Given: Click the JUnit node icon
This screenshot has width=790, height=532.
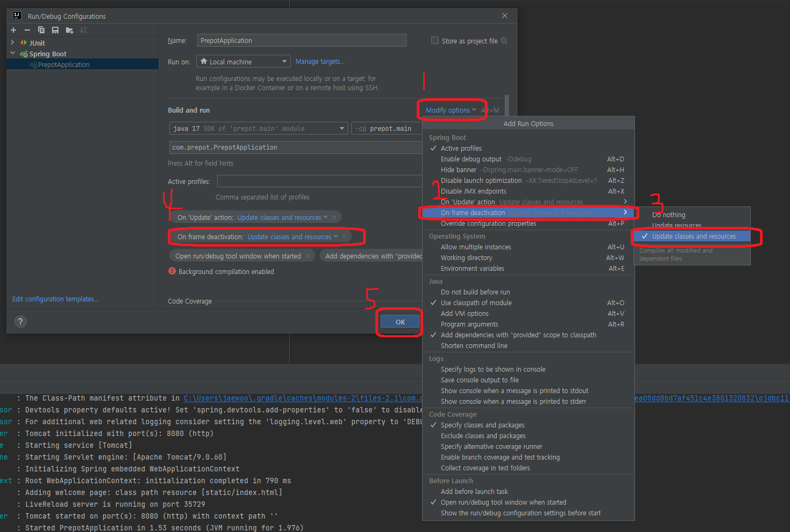Looking at the screenshot, I should pyautogui.click(x=24, y=43).
